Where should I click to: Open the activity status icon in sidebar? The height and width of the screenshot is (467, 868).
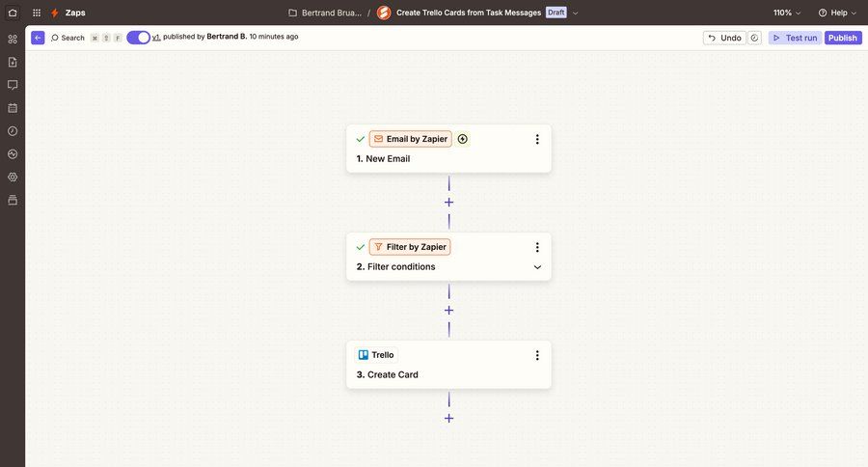13,154
